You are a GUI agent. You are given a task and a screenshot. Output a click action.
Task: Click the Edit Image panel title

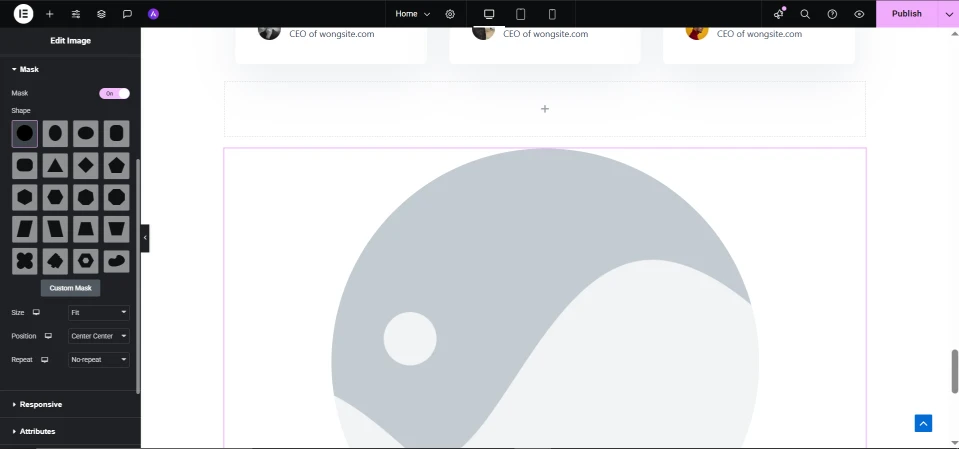tap(70, 41)
